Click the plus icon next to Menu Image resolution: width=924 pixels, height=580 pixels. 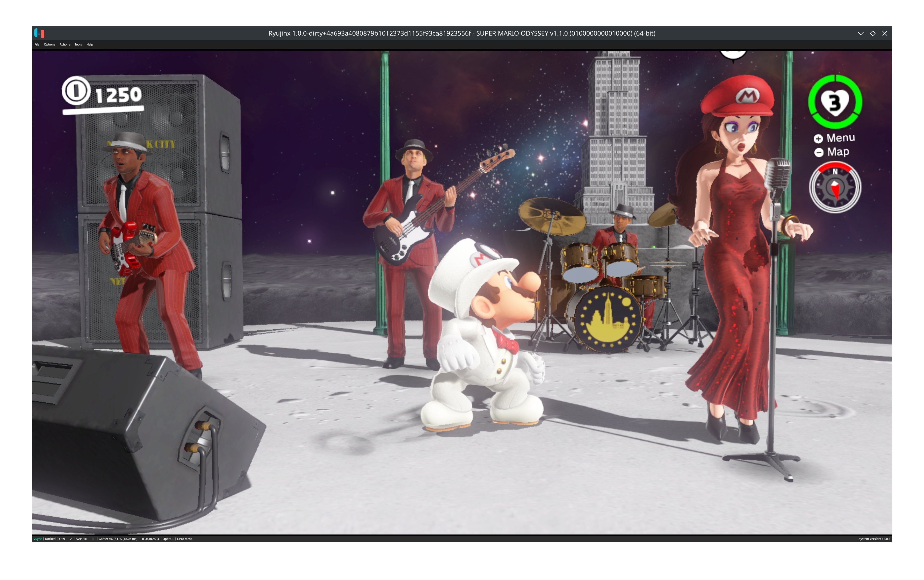click(818, 139)
